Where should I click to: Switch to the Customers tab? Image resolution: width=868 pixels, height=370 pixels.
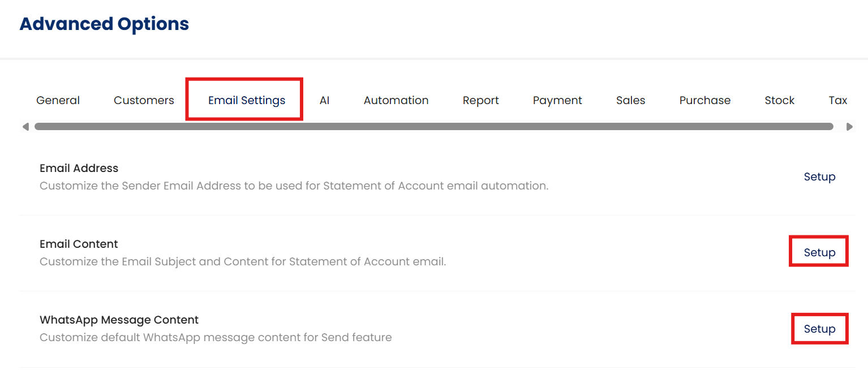click(144, 100)
